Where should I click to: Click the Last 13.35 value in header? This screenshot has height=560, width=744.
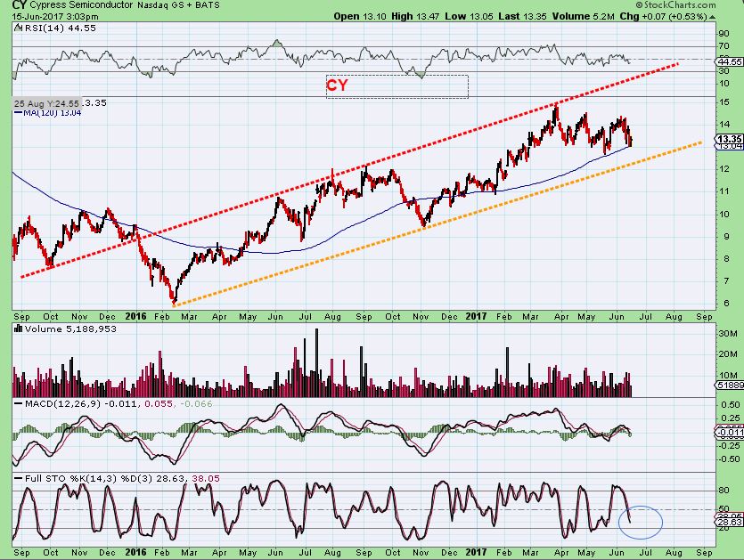[523, 16]
